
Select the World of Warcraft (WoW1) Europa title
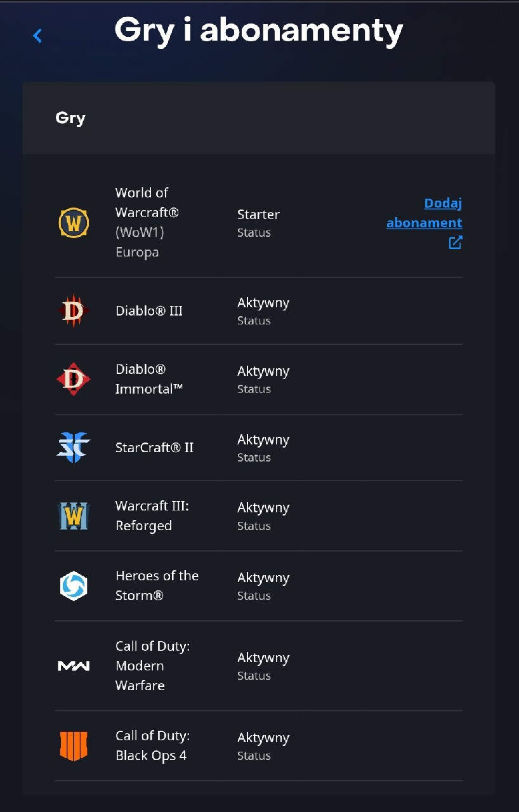[x=142, y=222]
